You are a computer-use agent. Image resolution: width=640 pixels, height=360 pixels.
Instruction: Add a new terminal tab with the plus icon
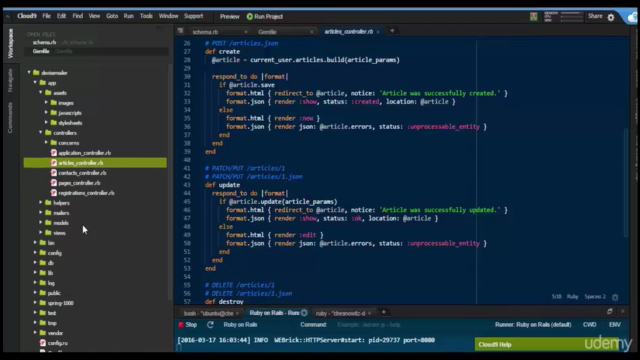pos(383,312)
